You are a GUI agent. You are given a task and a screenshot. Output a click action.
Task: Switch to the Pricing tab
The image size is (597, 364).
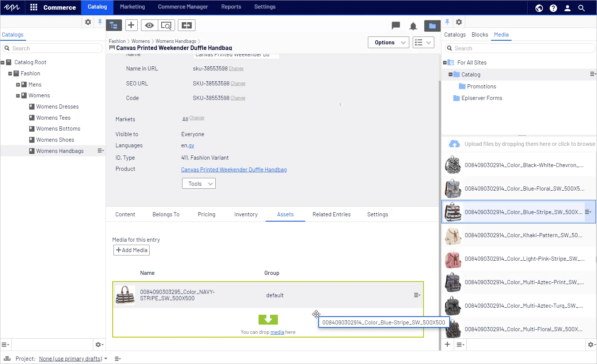[206, 214]
